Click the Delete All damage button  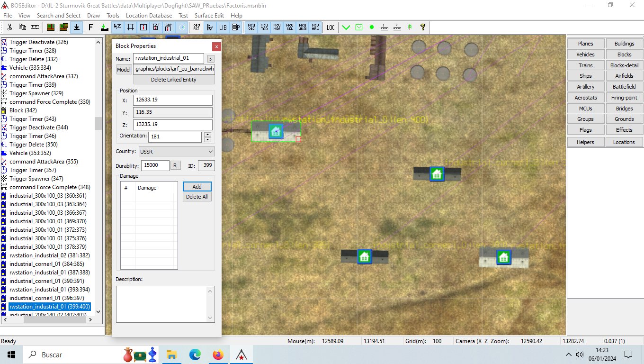coord(197,197)
